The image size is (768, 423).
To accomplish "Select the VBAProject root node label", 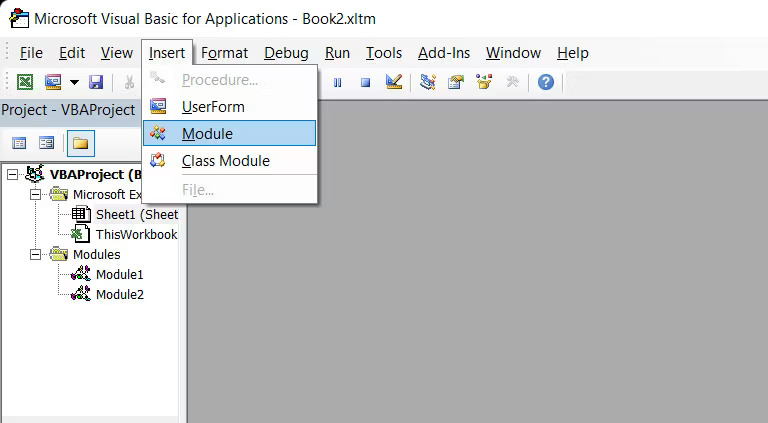I will [x=96, y=174].
